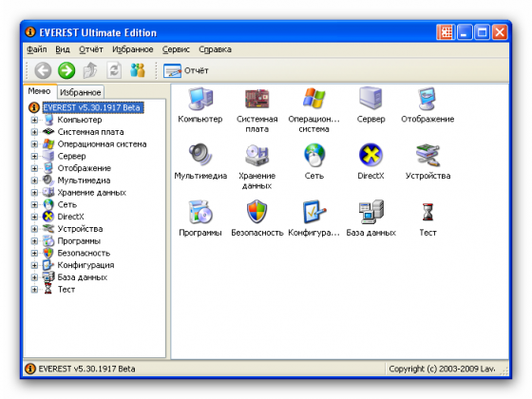Expand the Тест tree node

pos(34,290)
